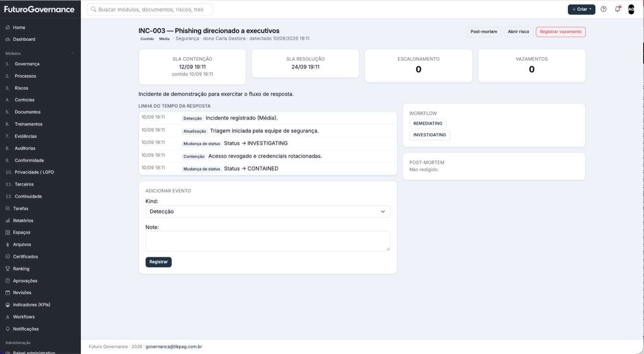This screenshot has width=644, height=354.
Task: Click the Ranking trophy icon
Action: 8,269
